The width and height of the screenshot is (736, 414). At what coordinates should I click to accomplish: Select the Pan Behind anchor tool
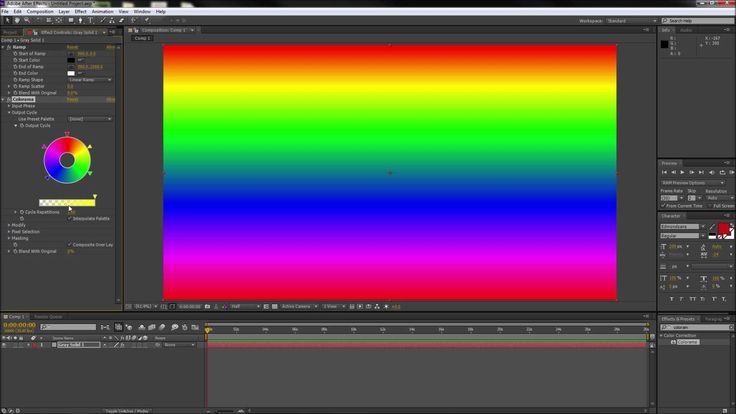click(59, 21)
